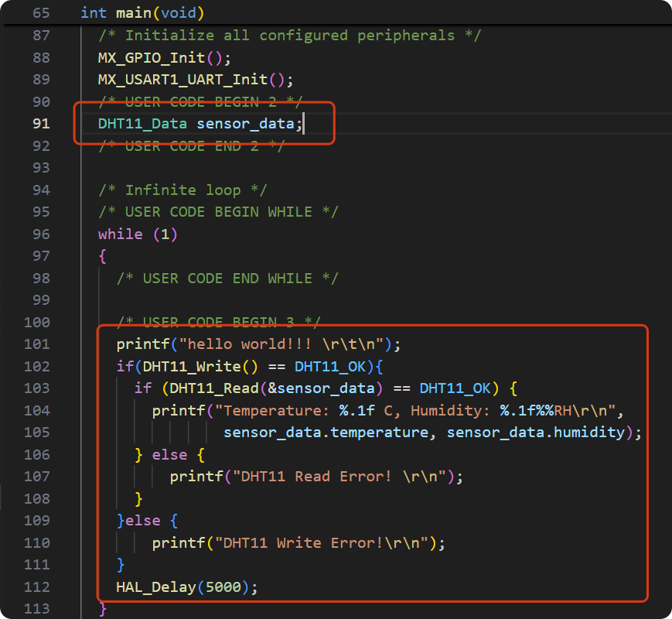The width and height of the screenshot is (672, 619).
Task: Click the 'USER CODE BEGIN WHILE' comment
Action: point(218,212)
